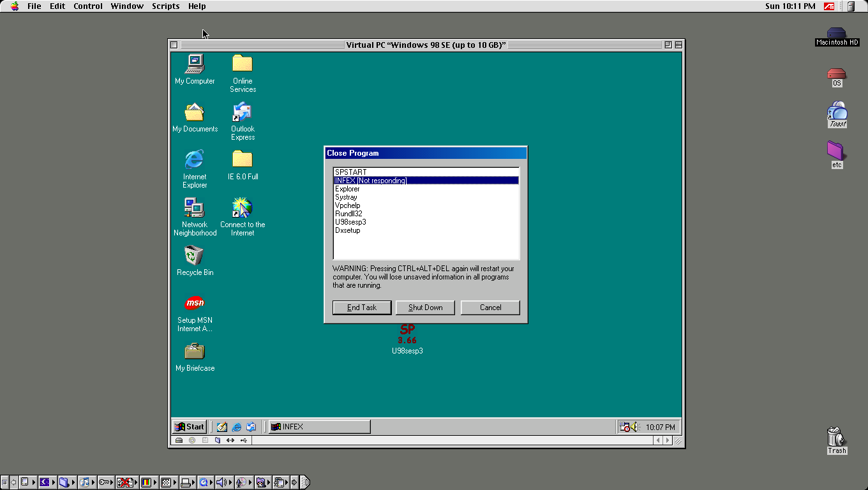Select INFEX [Not responding] in list

tap(426, 181)
